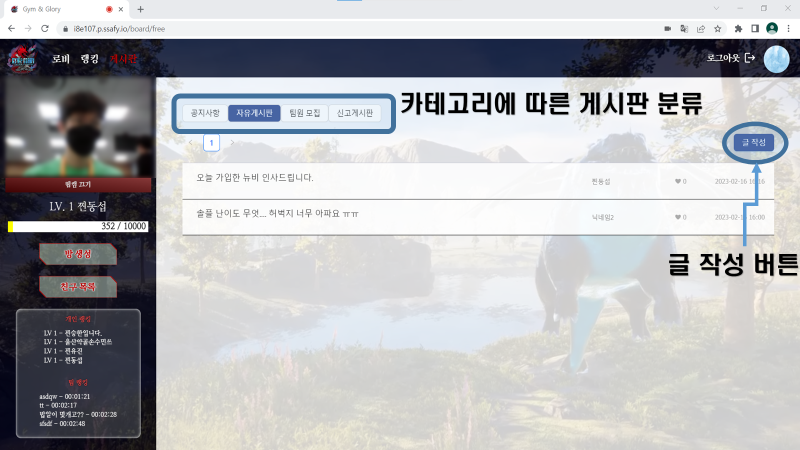
Task: Open the 게시판 menu item
Action: click(123, 59)
